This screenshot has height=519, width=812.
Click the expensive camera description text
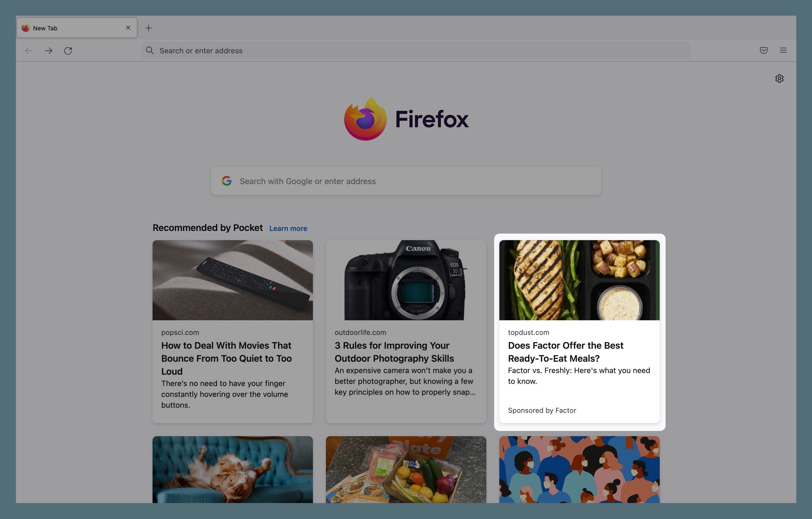coord(405,381)
